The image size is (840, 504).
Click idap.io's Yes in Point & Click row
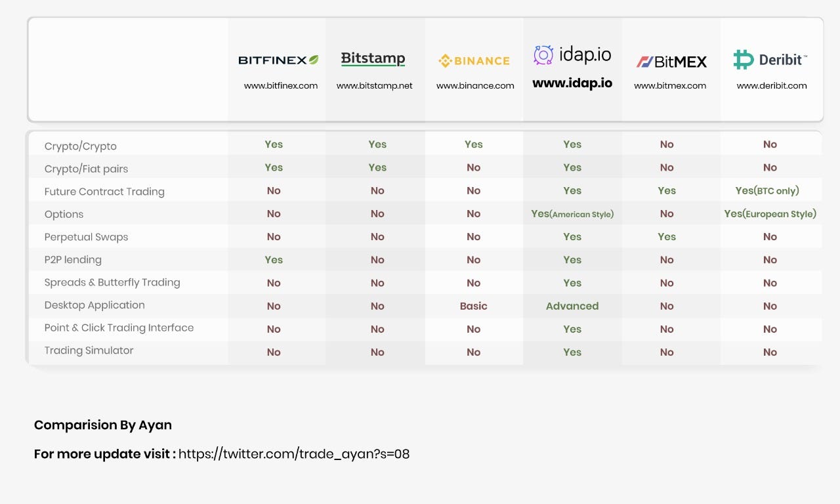click(572, 329)
